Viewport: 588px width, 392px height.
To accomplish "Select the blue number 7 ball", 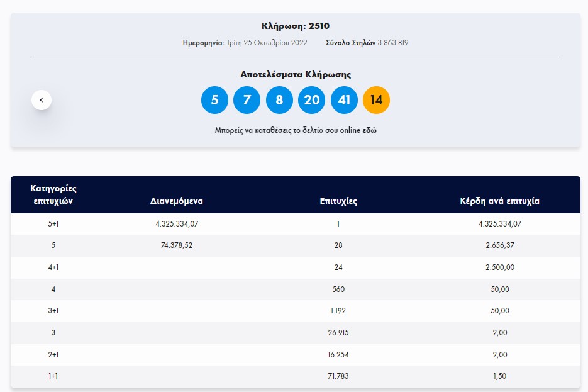I will 247,100.
